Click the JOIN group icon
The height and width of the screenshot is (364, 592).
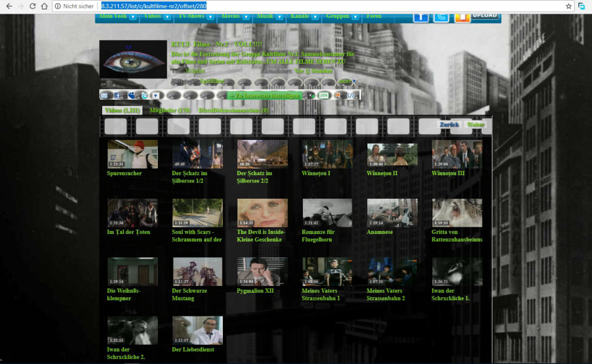[x=324, y=95]
